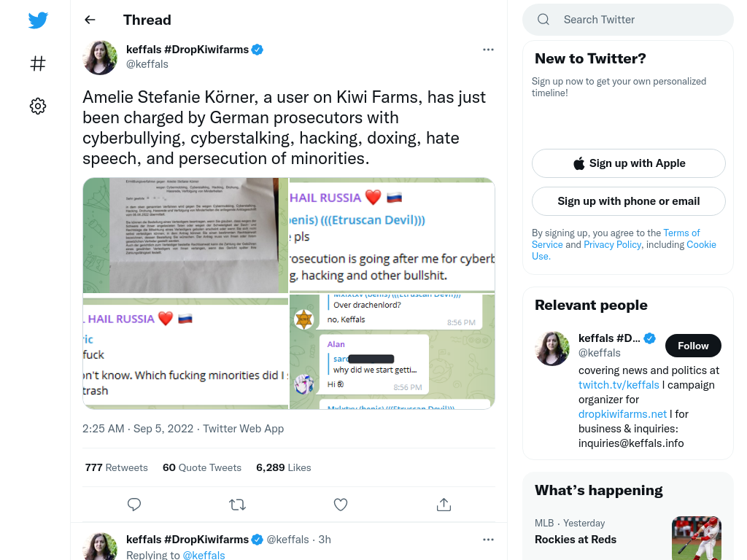
Task: Share the tweet using the upload icon
Action: click(x=444, y=505)
